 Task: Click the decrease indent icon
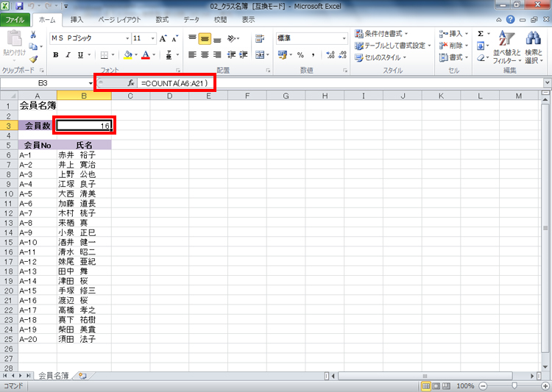pyautogui.click(x=231, y=55)
